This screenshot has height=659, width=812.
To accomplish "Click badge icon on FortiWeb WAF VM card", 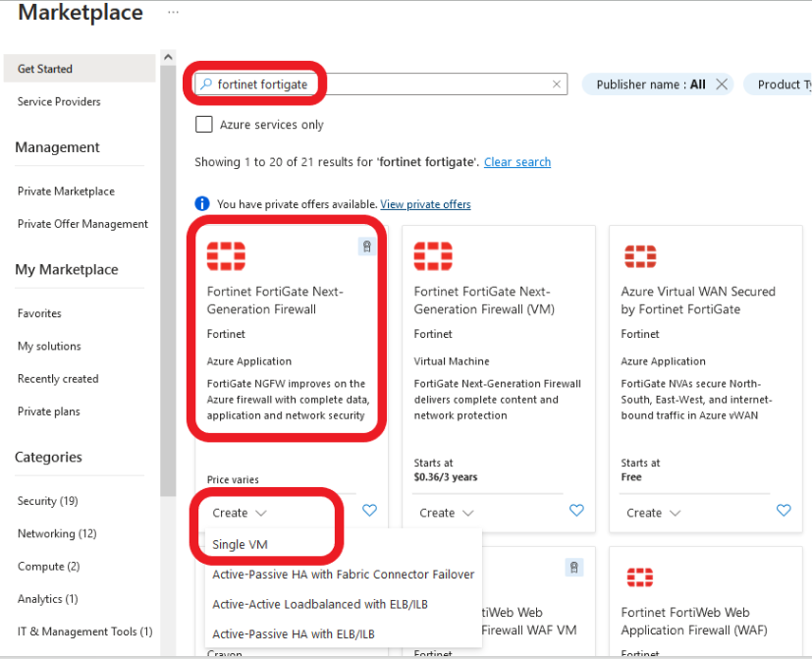I will point(573,568).
